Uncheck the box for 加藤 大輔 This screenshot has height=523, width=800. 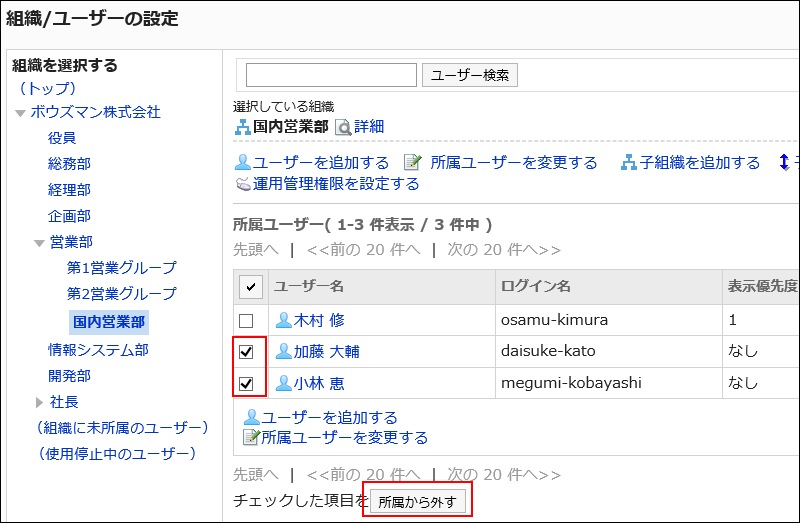(246, 352)
